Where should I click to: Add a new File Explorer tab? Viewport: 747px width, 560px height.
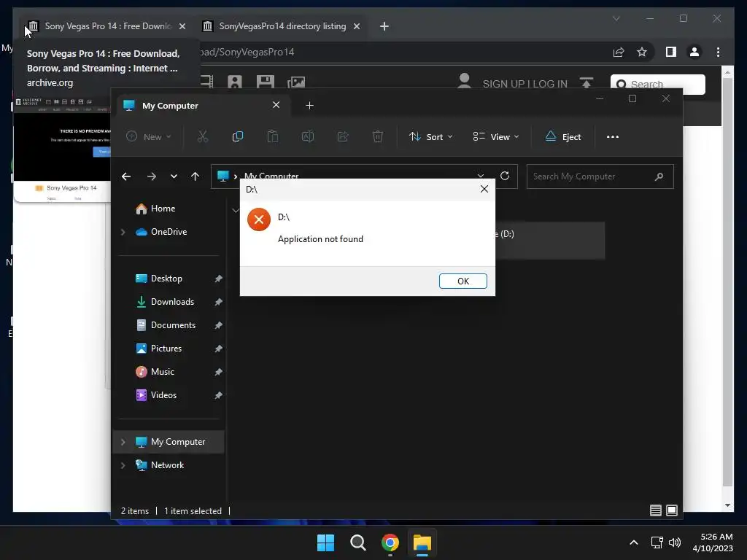tap(309, 105)
